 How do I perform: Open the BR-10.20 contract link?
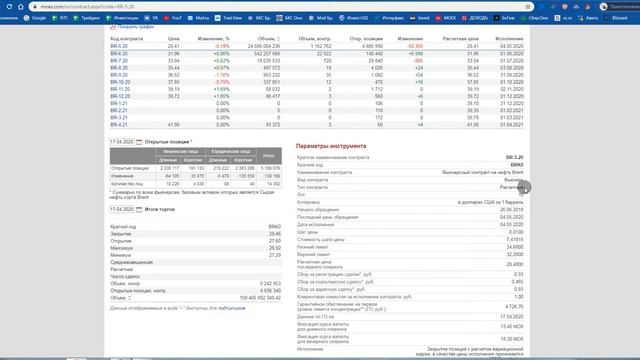pos(120,82)
